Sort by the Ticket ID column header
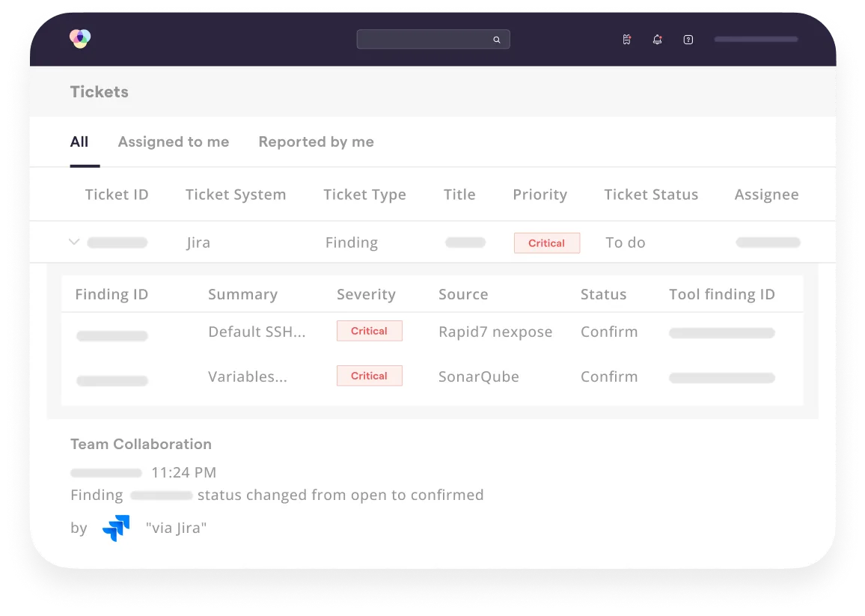Image resolution: width=865 pixels, height=616 pixels. tap(117, 194)
